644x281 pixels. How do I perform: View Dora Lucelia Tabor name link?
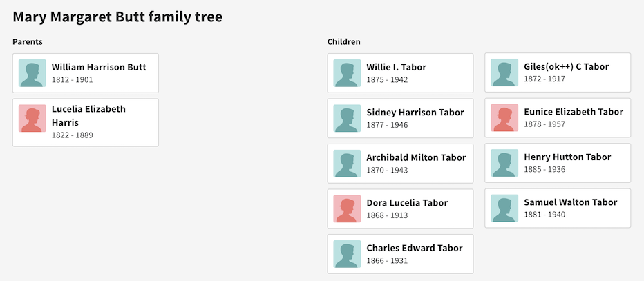click(x=407, y=203)
